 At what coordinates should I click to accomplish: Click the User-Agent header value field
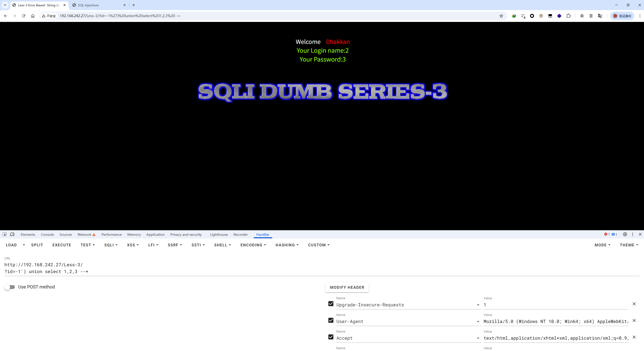coord(556,322)
